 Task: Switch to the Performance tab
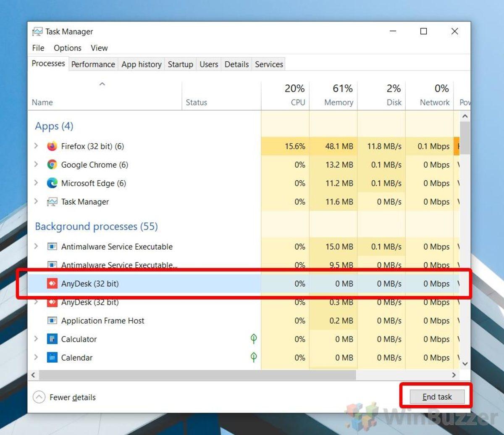(x=93, y=64)
